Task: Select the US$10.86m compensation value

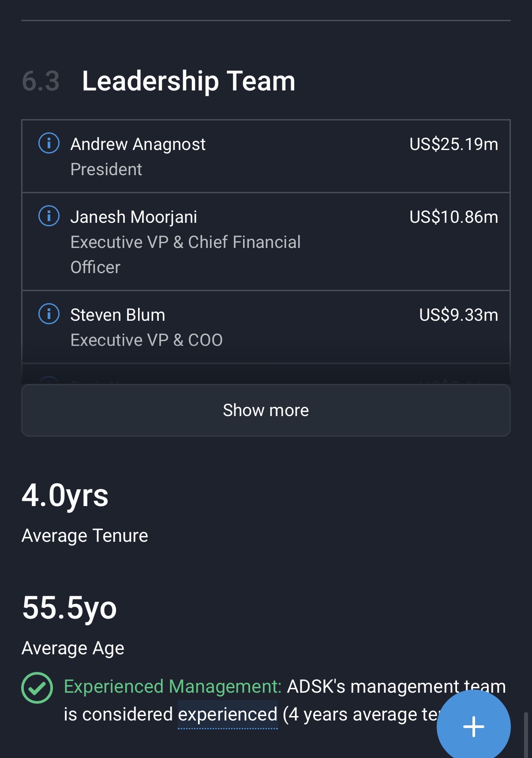Action: click(453, 217)
